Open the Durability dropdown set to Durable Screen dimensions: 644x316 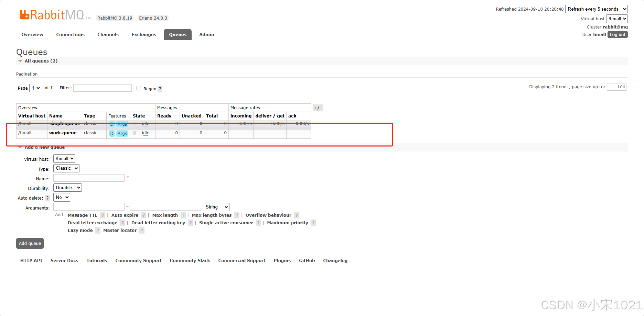[x=67, y=188]
